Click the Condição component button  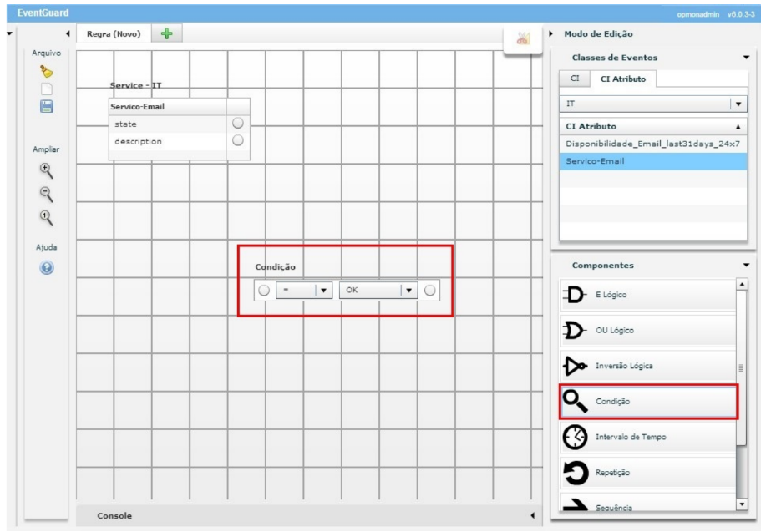647,402
